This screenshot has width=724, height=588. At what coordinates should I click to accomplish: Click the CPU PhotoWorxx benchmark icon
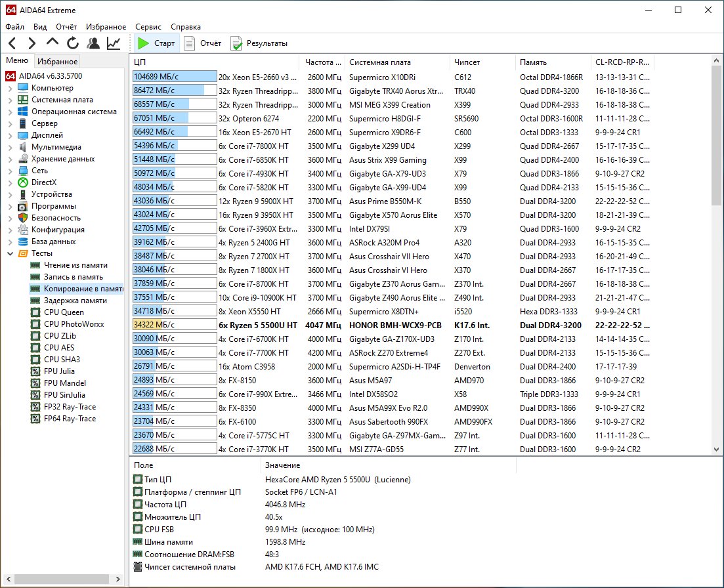coord(35,324)
